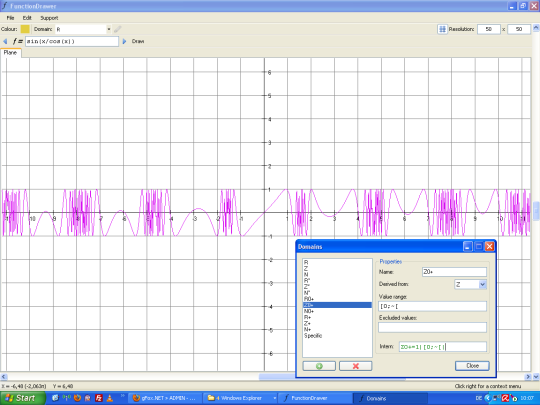The height and width of the screenshot is (405, 540).
Task: Click the yellow Colour swatch
Action: point(25,29)
